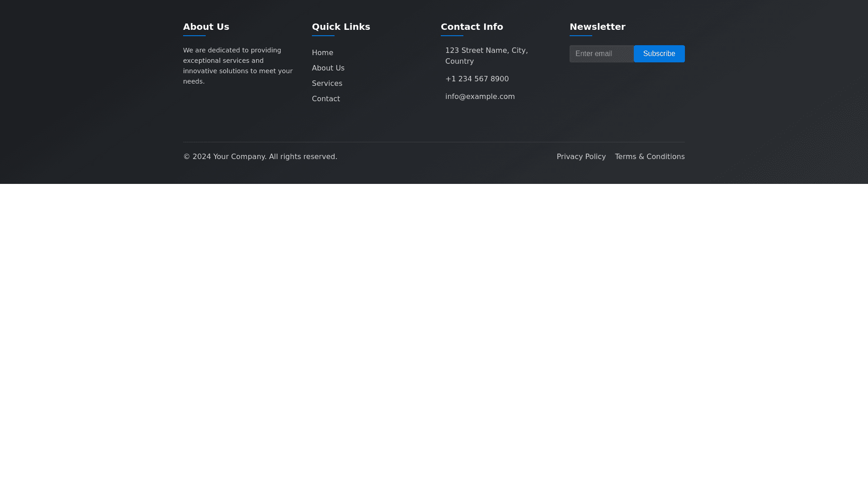Open the Services link in the footer

[x=327, y=84]
